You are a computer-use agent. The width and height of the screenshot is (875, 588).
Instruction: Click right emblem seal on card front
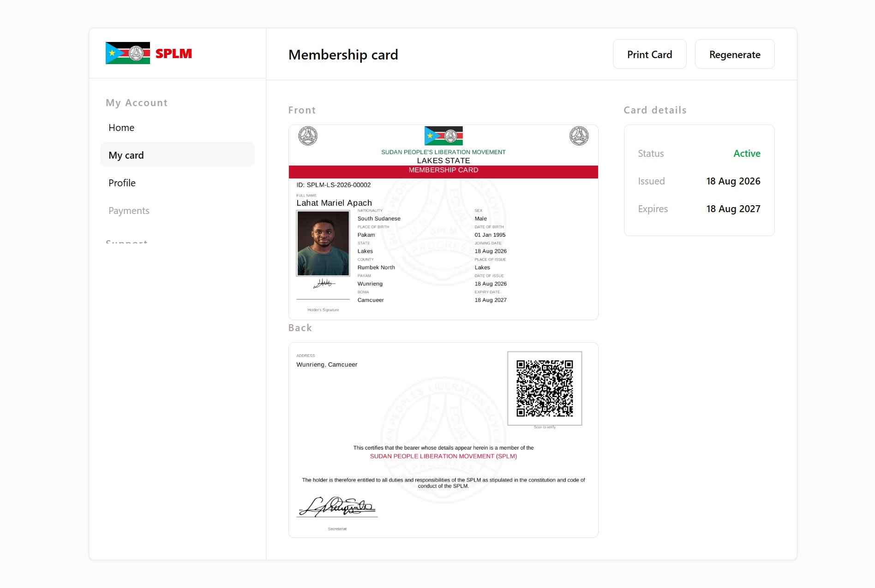coord(579,136)
